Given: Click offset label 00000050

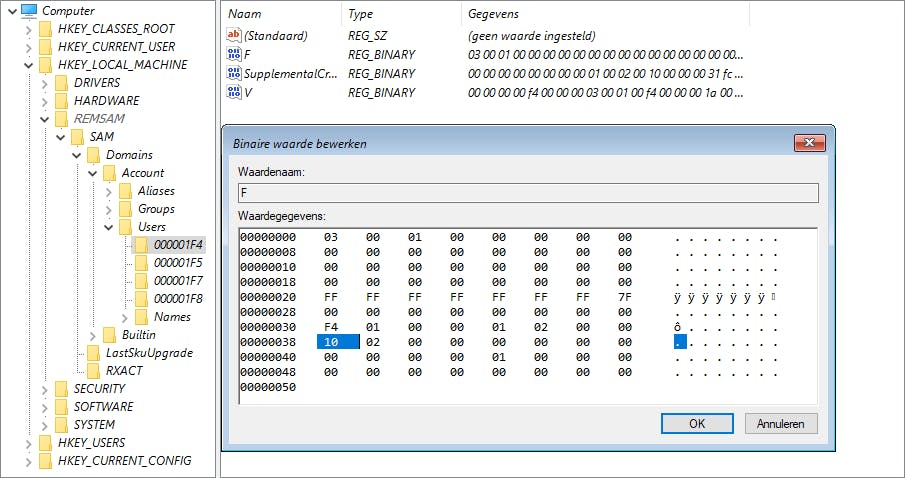Looking at the screenshot, I should coord(268,387).
